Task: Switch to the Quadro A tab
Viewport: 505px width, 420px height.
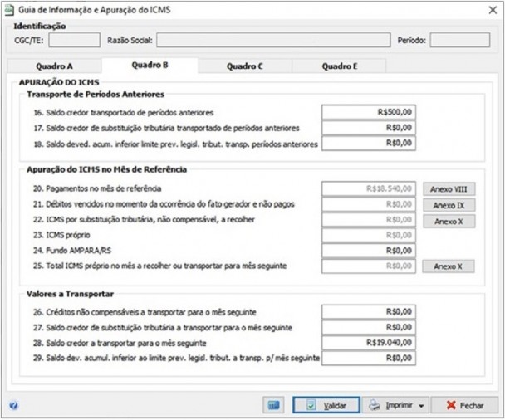Action: (x=52, y=66)
